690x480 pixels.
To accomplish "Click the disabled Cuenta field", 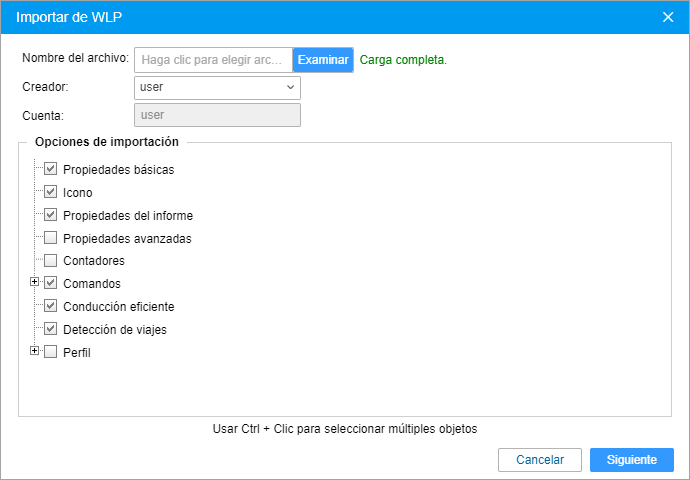I will (x=217, y=115).
